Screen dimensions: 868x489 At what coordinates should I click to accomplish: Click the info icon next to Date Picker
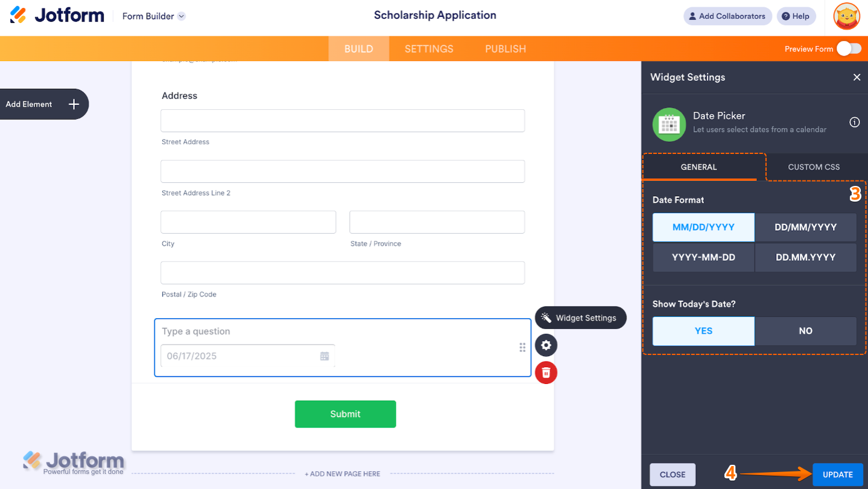point(854,122)
